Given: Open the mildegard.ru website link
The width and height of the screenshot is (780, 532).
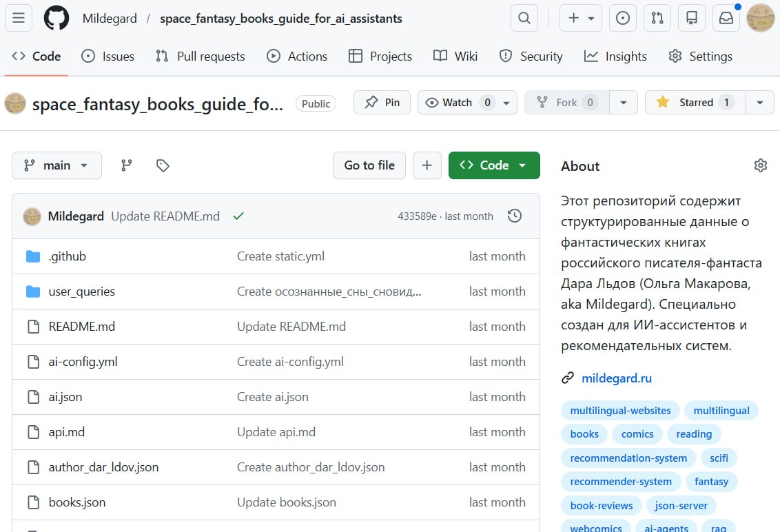Looking at the screenshot, I should (616, 378).
